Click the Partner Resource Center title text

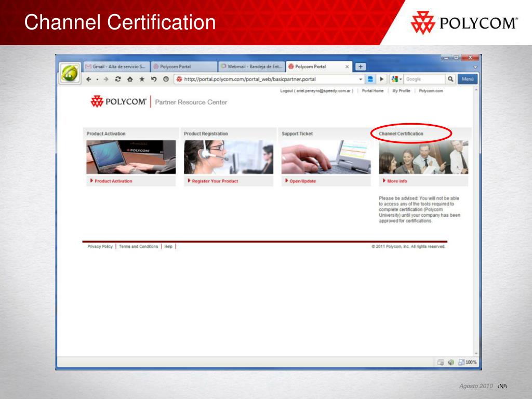(x=191, y=102)
